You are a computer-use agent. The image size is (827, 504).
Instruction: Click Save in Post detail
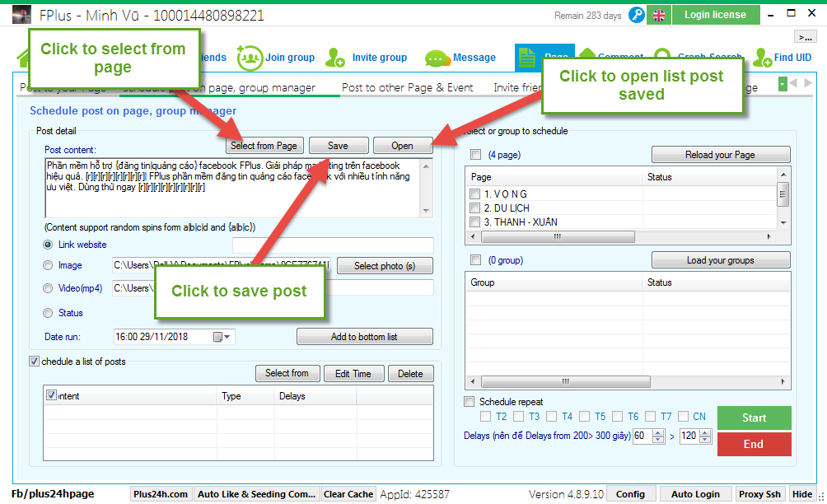click(x=338, y=146)
